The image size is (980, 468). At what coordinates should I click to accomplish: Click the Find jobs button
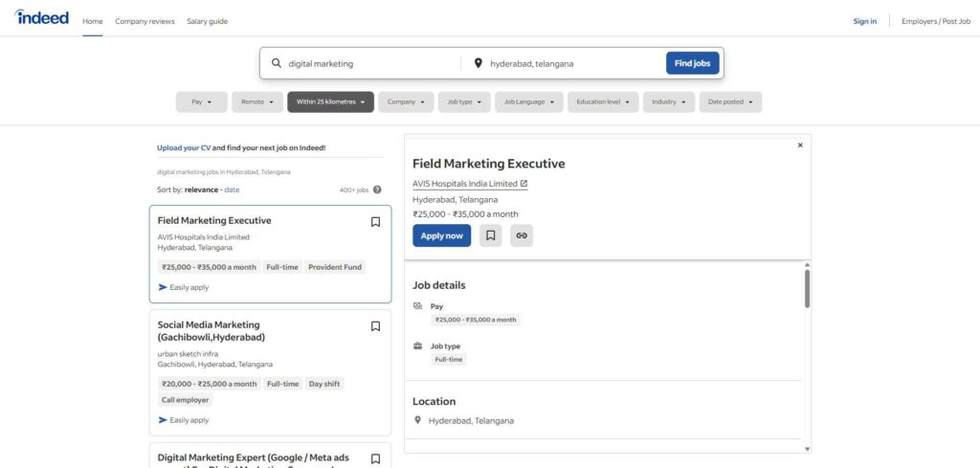coord(693,63)
